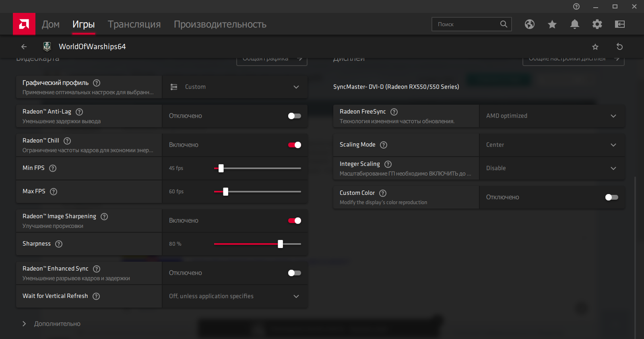644x339 pixels.
Task: Open Графический профиль Custom dropdown
Action: (x=235, y=87)
